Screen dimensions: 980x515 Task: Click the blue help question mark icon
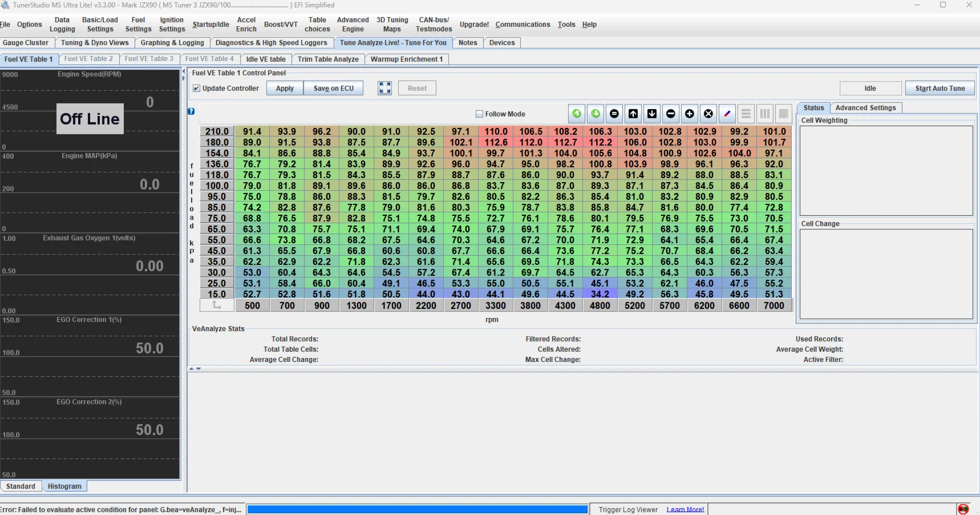191,111
